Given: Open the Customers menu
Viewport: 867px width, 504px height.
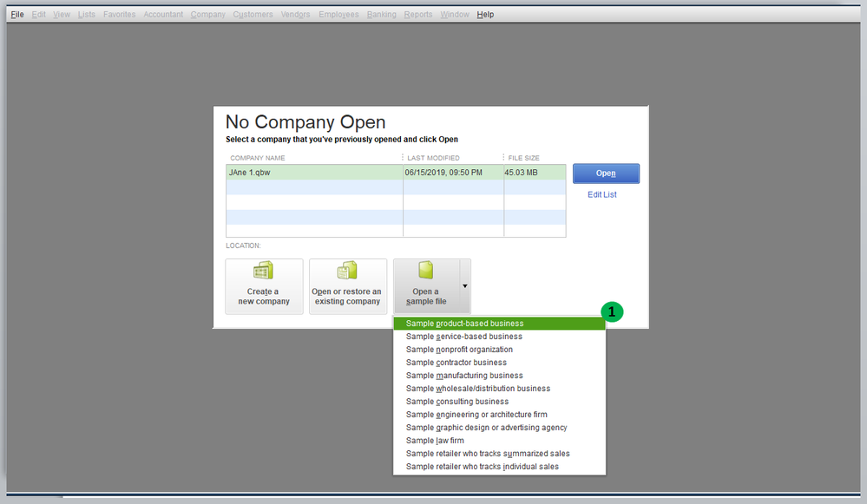Looking at the screenshot, I should [x=253, y=15].
